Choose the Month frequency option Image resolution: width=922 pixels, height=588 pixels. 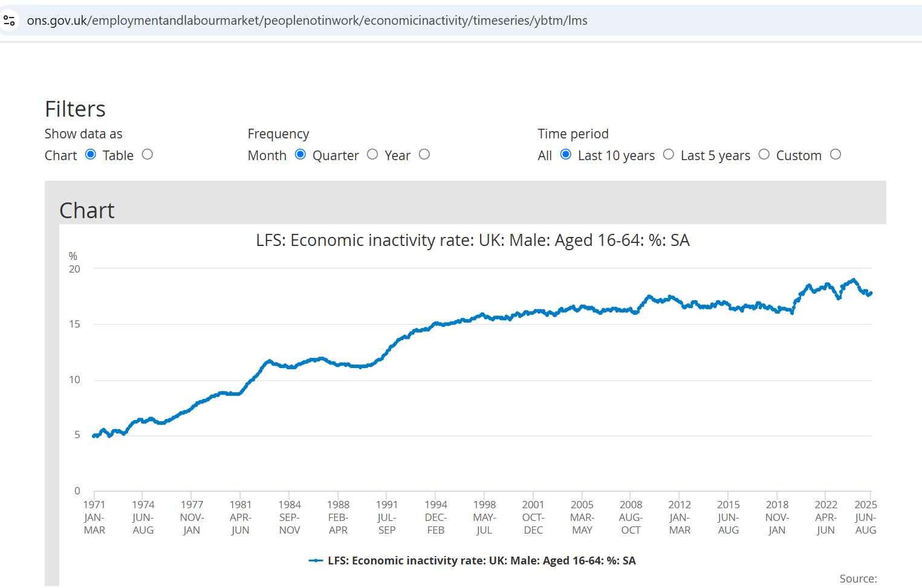coord(300,155)
